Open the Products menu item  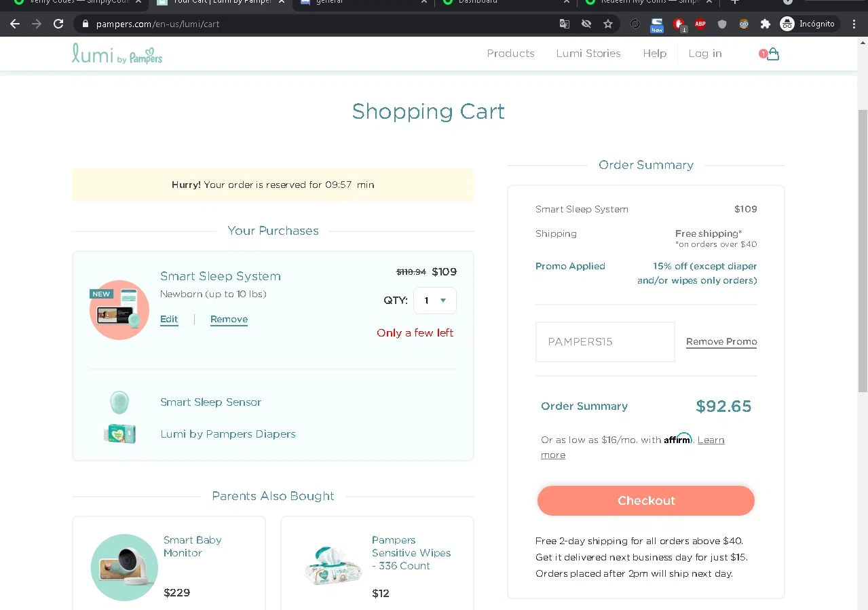click(x=510, y=54)
